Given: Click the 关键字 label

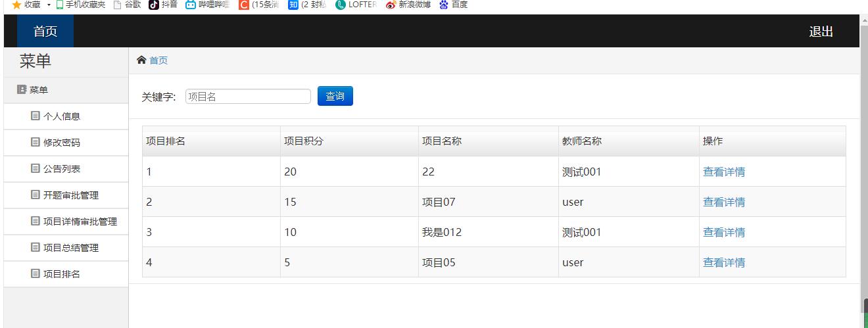Looking at the screenshot, I should tap(158, 97).
